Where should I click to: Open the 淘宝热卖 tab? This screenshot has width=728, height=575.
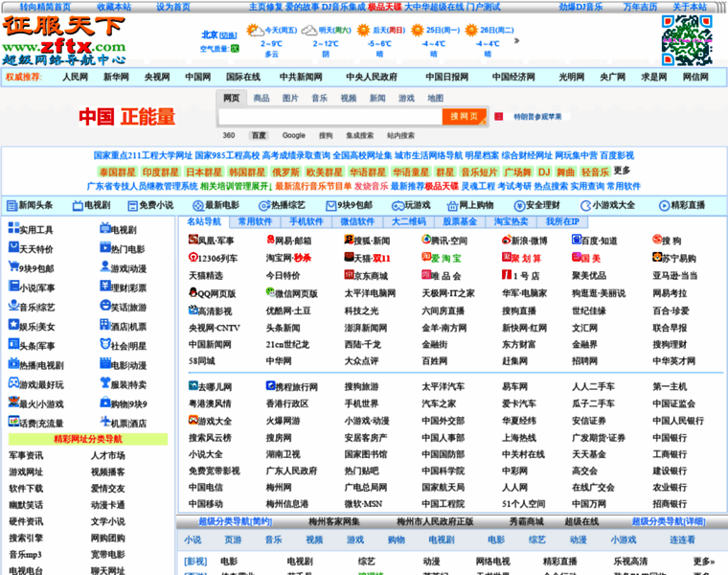pyautogui.click(x=511, y=221)
